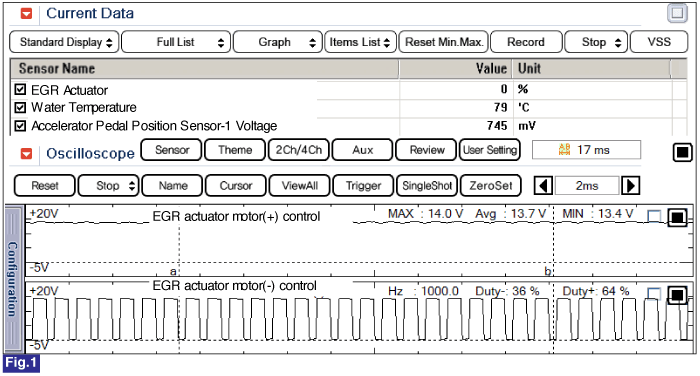
Task: Click the 'MAX : 14.0 V' reading
Action: (x=425, y=214)
